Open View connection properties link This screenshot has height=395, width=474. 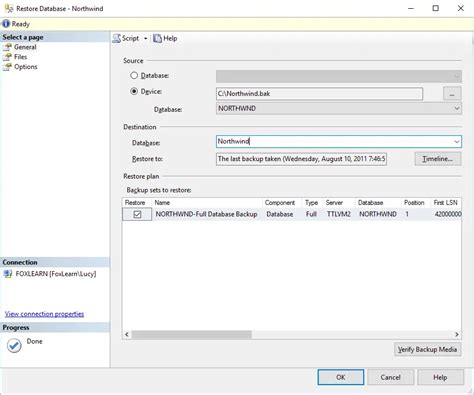(x=44, y=314)
